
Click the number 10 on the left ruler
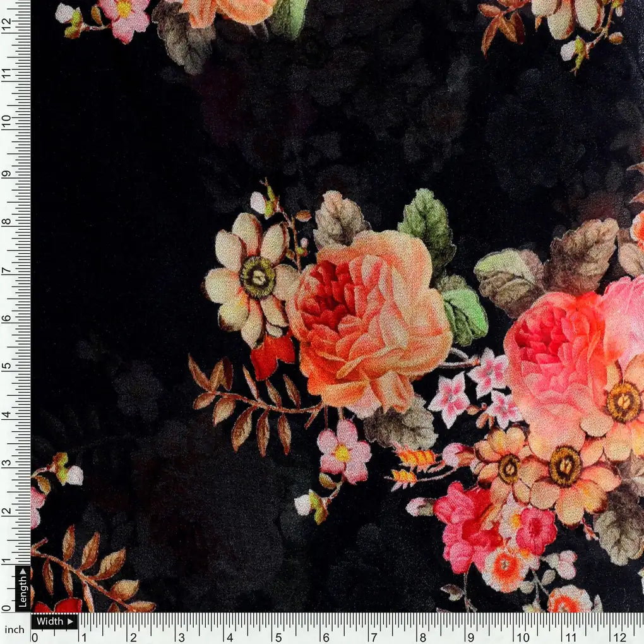[6, 119]
